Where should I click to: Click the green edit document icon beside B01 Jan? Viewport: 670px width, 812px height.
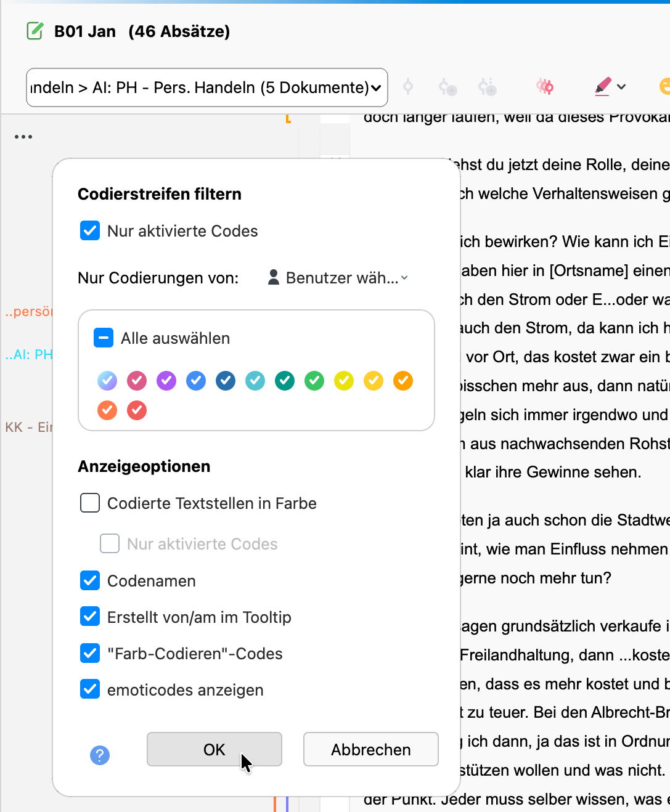click(x=35, y=31)
